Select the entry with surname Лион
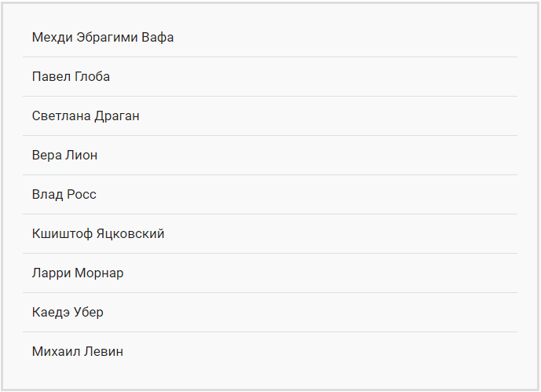This screenshot has height=392, width=541. tap(65, 156)
